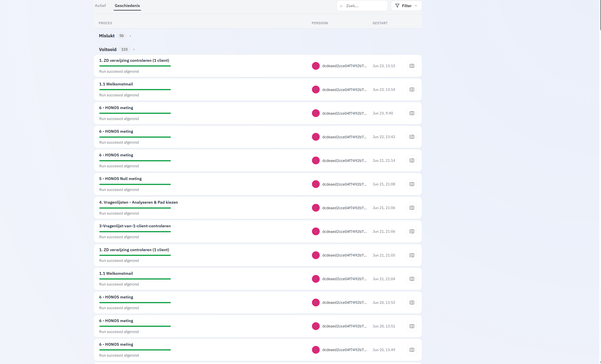
Task: Open side panel for the Jun 21, 21:08 run
Action: pos(412,184)
